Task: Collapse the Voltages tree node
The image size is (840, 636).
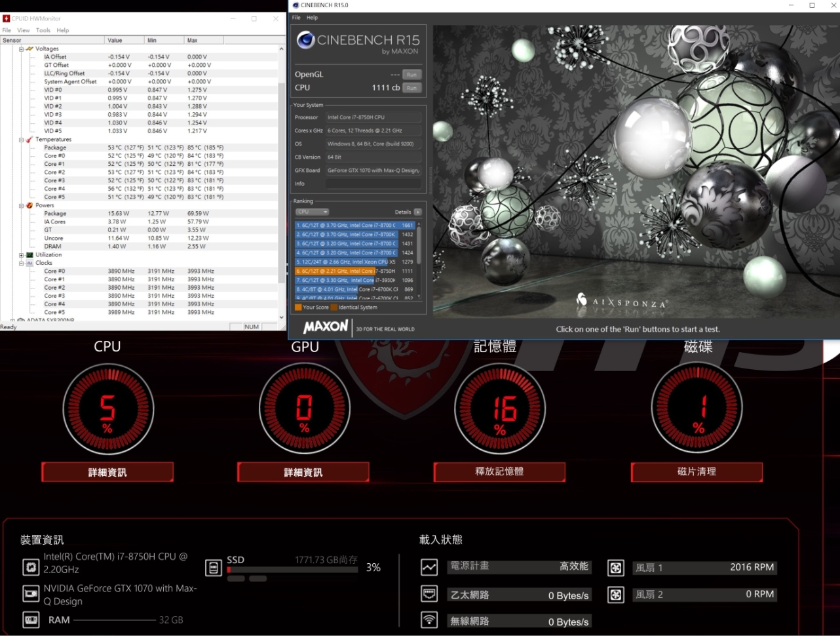Action: coord(21,49)
